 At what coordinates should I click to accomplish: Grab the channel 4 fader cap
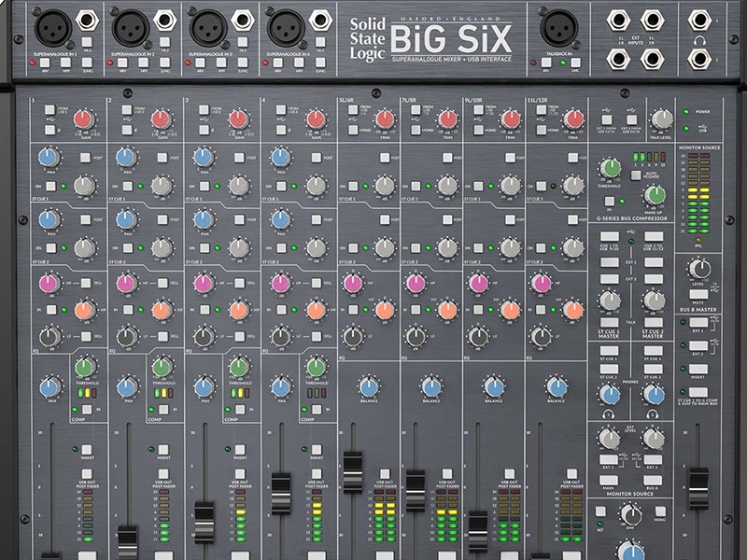tap(281, 494)
